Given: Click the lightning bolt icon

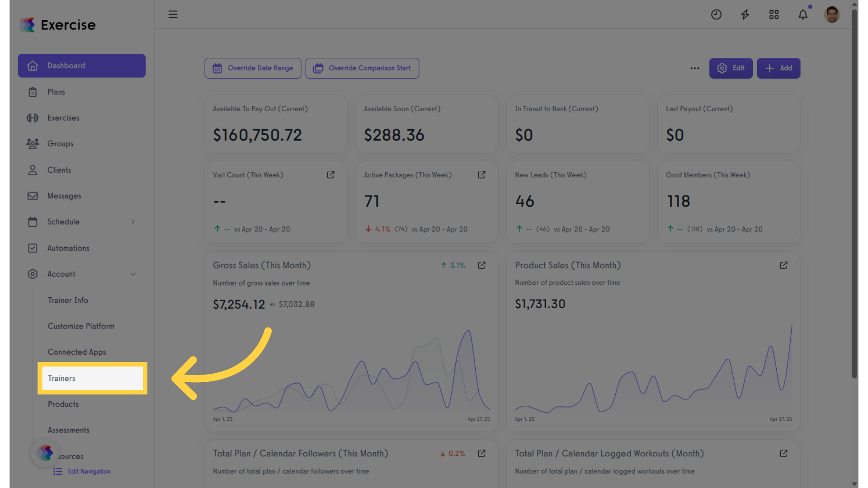Looking at the screenshot, I should 745,14.
